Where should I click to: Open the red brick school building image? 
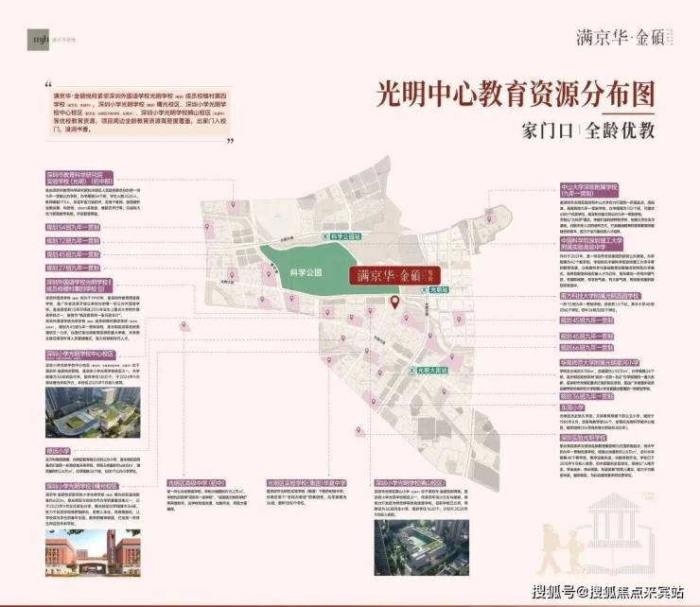point(93,553)
